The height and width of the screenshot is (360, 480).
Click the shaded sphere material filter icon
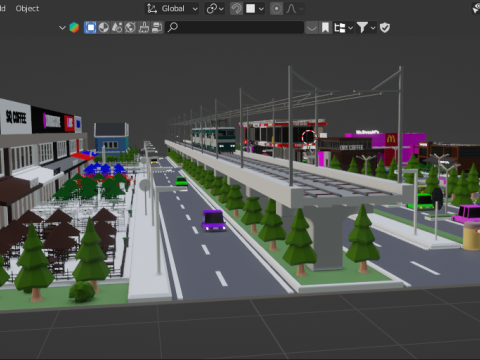coord(104,27)
